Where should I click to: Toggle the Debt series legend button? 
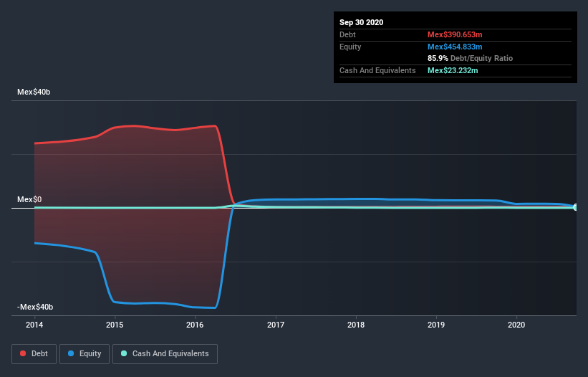pyautogui.click(x=34, y=354)
